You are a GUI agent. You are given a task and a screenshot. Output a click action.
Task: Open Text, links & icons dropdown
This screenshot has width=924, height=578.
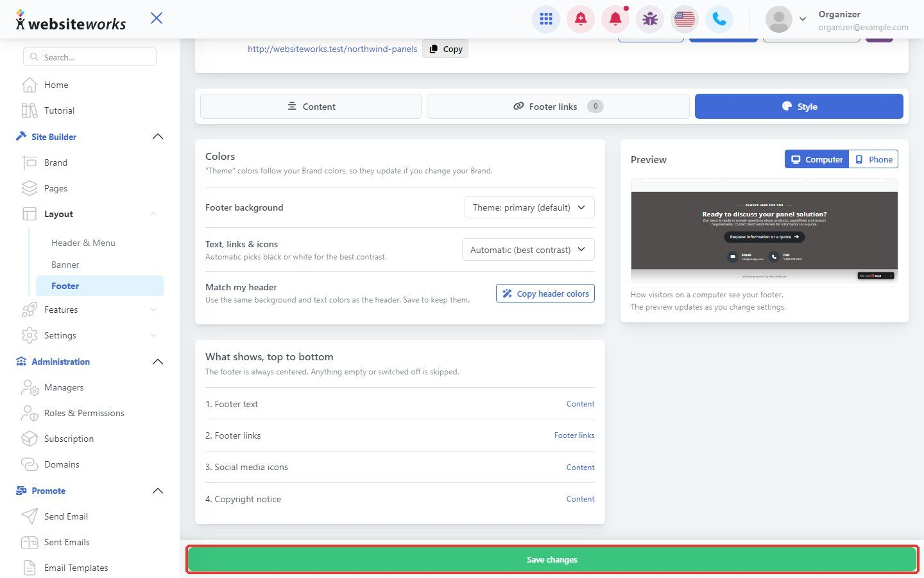(x=528, y=250)
